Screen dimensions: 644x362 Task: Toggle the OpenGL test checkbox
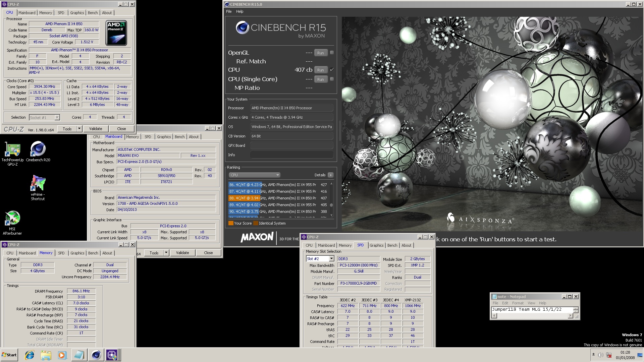332,53
